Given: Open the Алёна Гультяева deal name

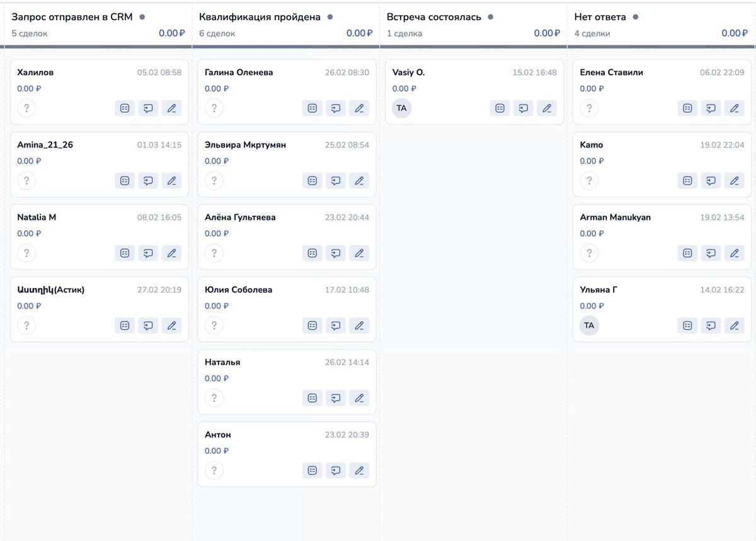Looking at the screenshot, I should [240, 218].
